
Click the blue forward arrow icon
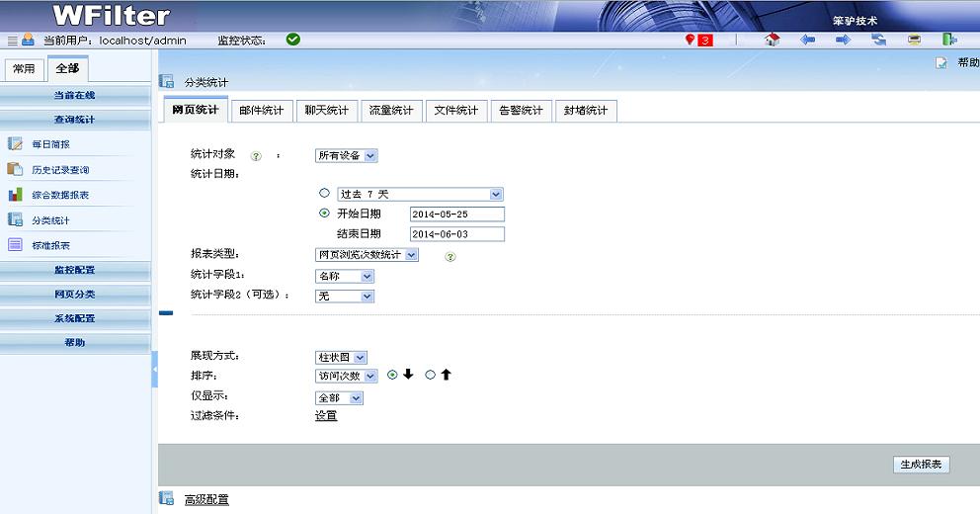[x=843, y=40]
